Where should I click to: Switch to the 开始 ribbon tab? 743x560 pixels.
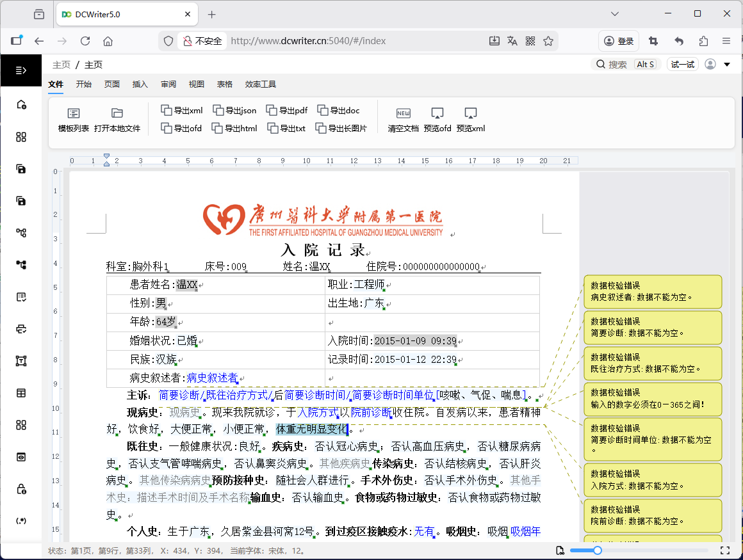(x=83, y=84)
